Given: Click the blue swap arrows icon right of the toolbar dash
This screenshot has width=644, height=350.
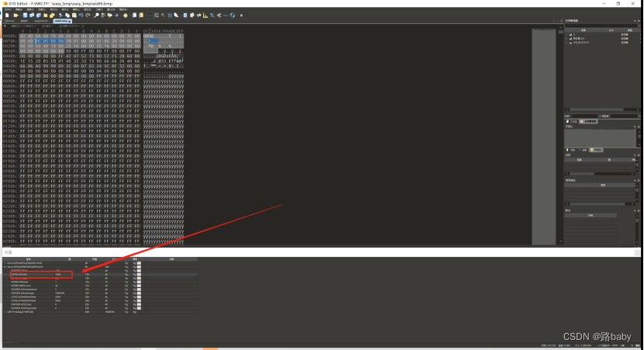Looking at the screenshot, I should 232,16.
